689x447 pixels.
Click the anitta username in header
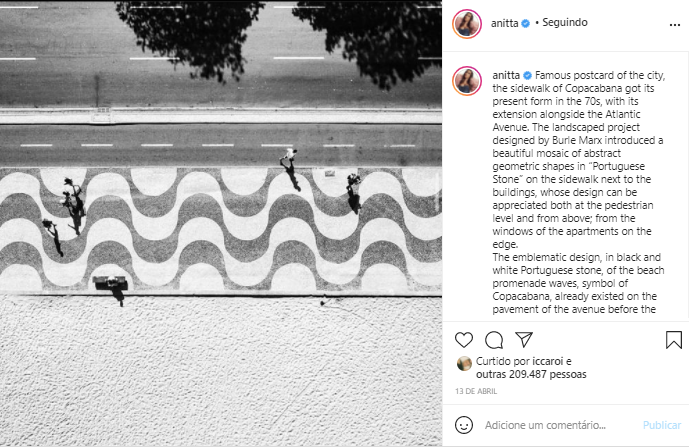[504, 23]
